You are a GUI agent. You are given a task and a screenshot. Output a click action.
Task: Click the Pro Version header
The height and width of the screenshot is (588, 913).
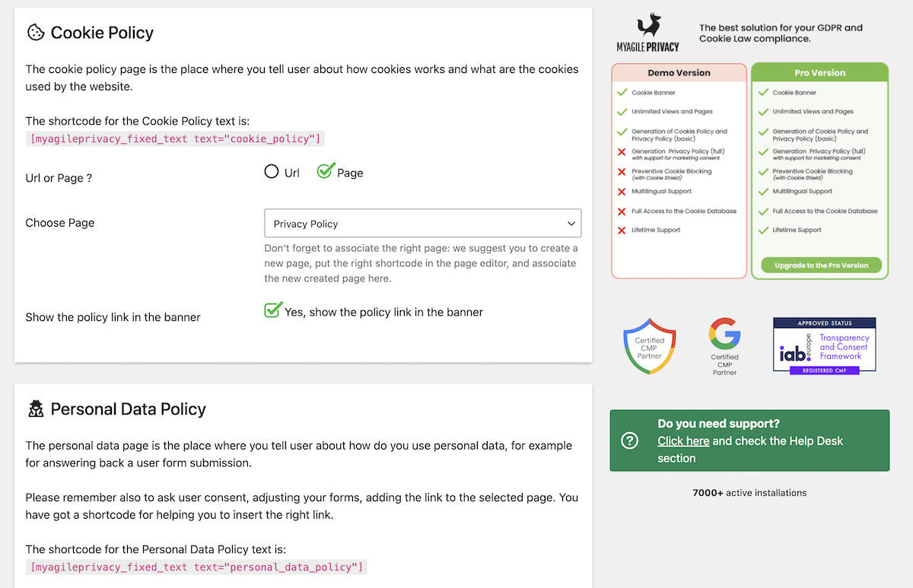pos(819,73)
